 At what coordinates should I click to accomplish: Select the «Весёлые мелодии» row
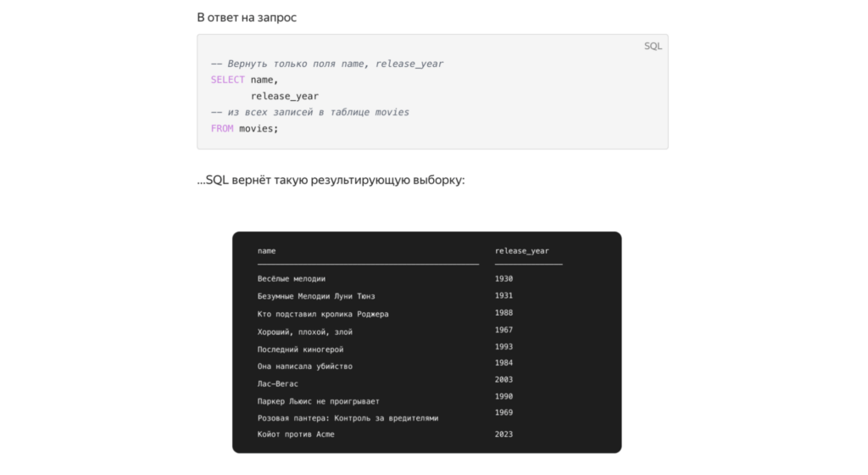(292, 278)
